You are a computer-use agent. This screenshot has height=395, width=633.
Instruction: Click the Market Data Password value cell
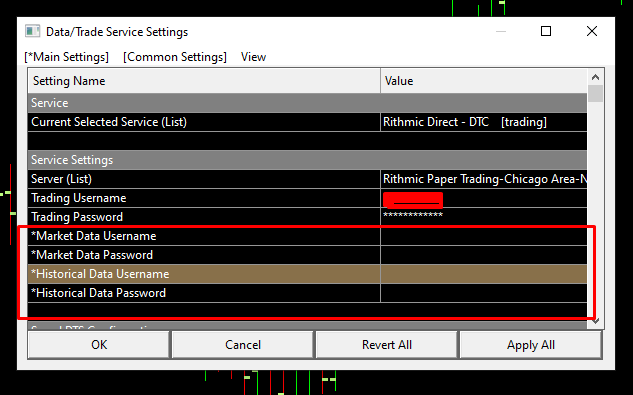tap(484, 255)
